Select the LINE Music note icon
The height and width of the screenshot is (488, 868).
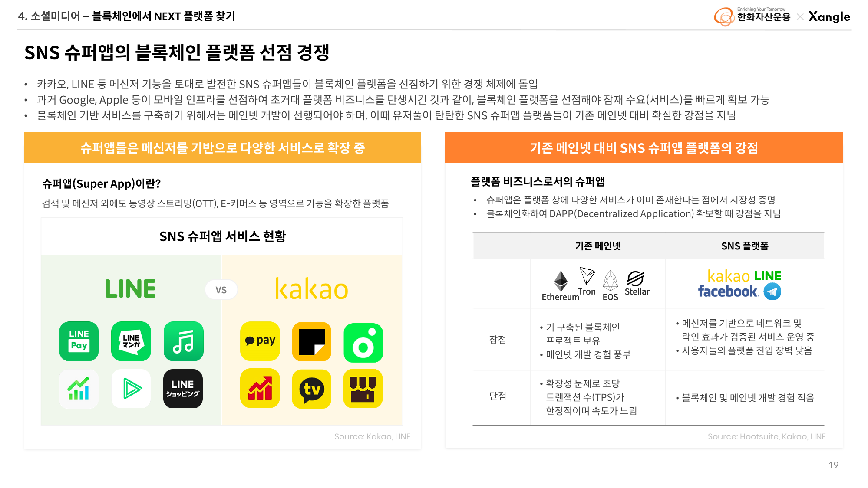[184, 341]
